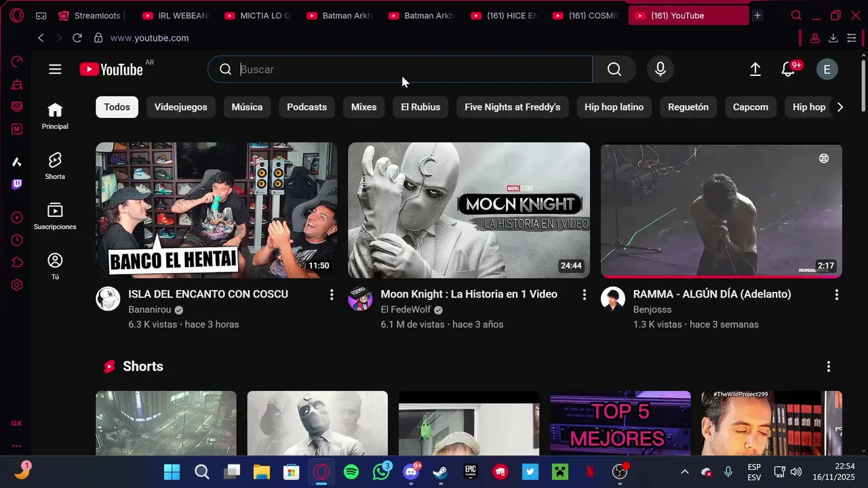Open GX Corner icon near sidebar bottom
The height and width of the screenshot is (488, 868).
tap(16, 423)
